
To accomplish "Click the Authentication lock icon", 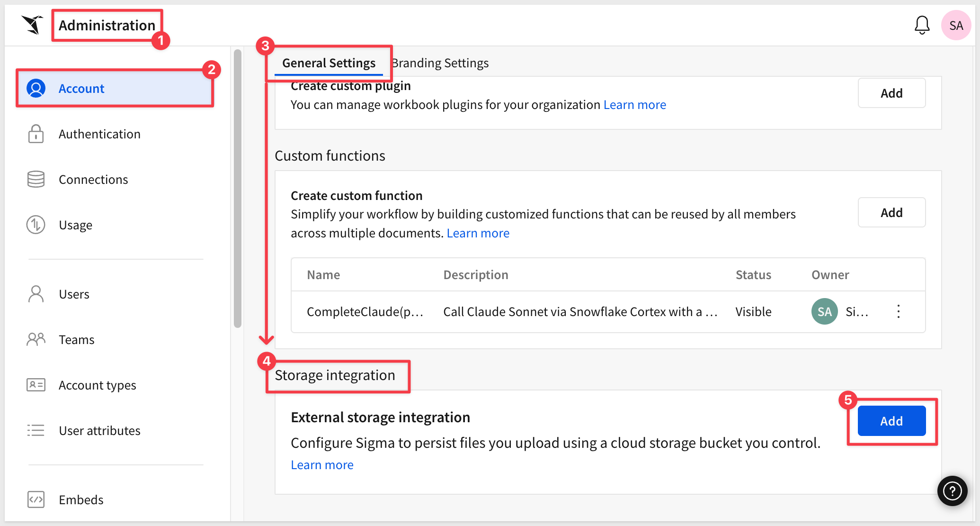I will [36, 134].
